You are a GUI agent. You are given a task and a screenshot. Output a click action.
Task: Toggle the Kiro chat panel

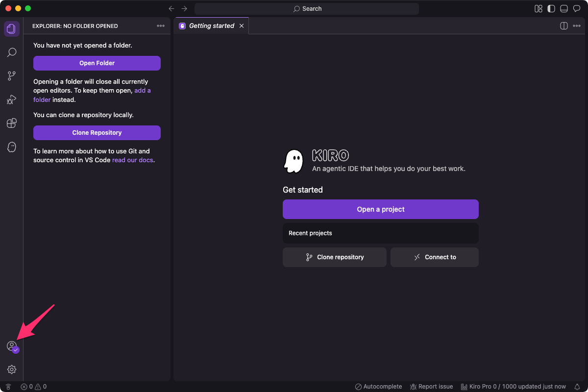click(x=577, y=9)
